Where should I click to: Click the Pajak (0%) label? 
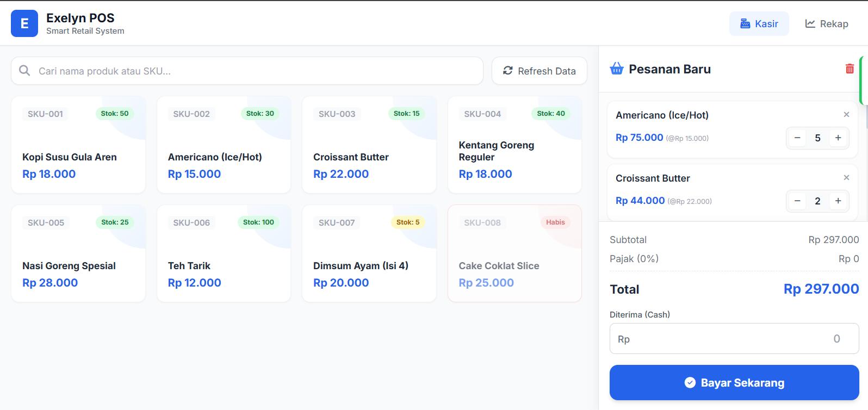pos(634,259)
